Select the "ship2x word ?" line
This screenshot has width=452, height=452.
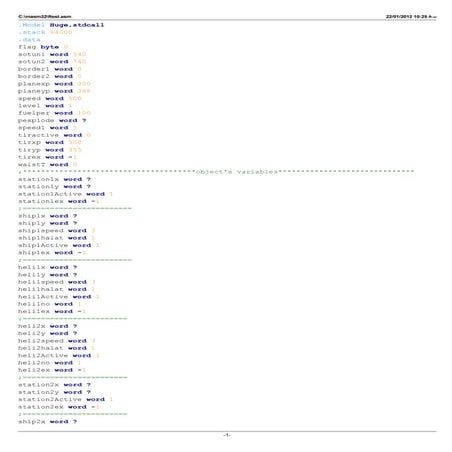pos(47,421)
